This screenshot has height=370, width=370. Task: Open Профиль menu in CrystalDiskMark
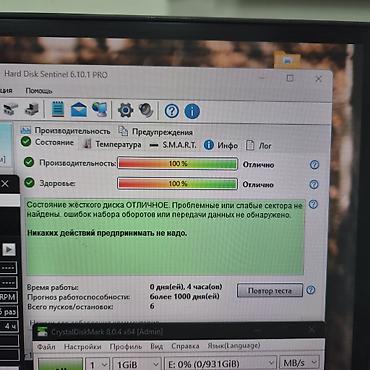[x=126, y=347]
